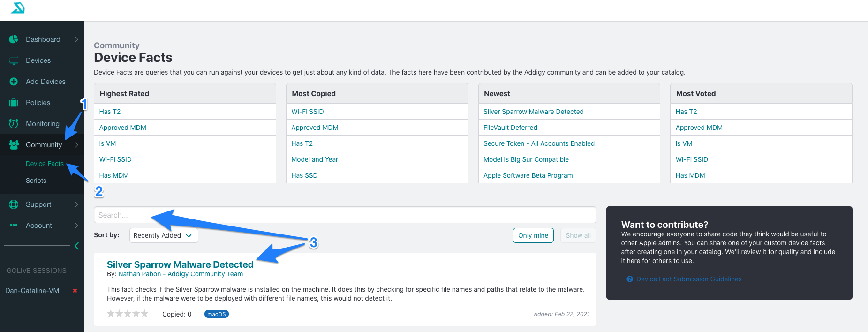Open Device Fact Submission Guidelines link
Image resolution: width=868 pixels, height=332 pixels.
pyautogui.click(x=689, y=279)
